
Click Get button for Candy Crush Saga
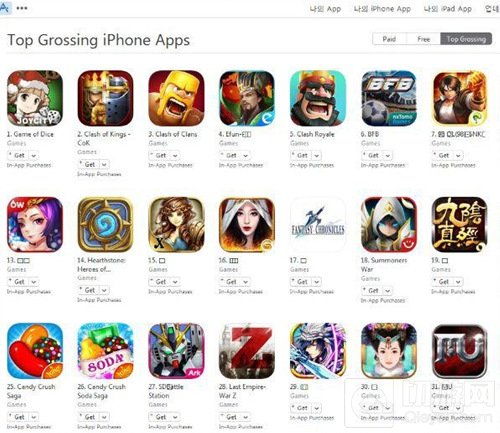pyautogui.click(x=19, y=417)
